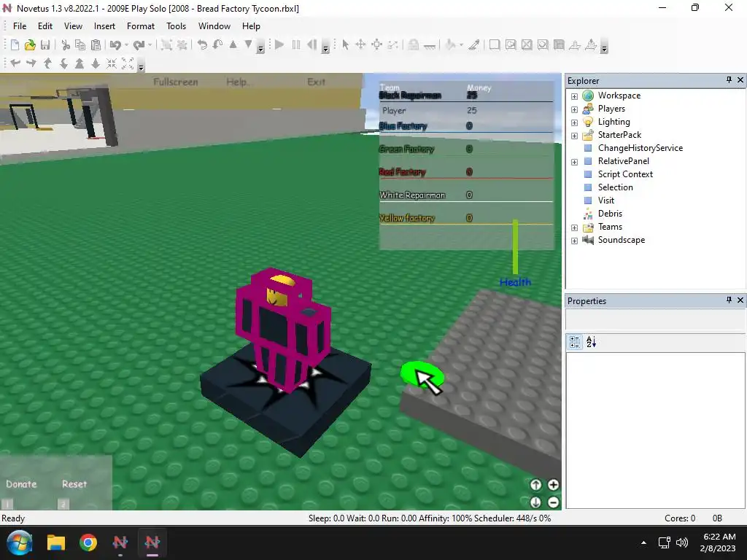Click the Group selection toolbar icon
The image size is (747, 560).
166,44
